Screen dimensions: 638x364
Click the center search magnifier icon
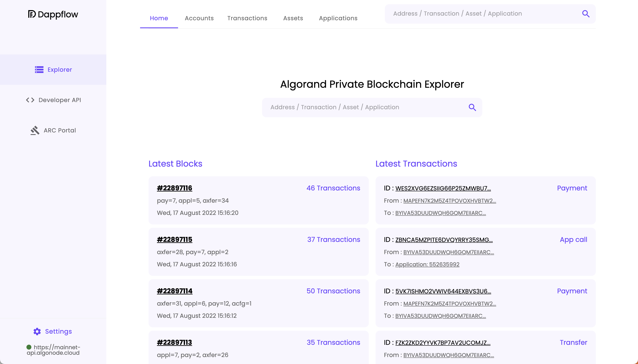[472, 107]
